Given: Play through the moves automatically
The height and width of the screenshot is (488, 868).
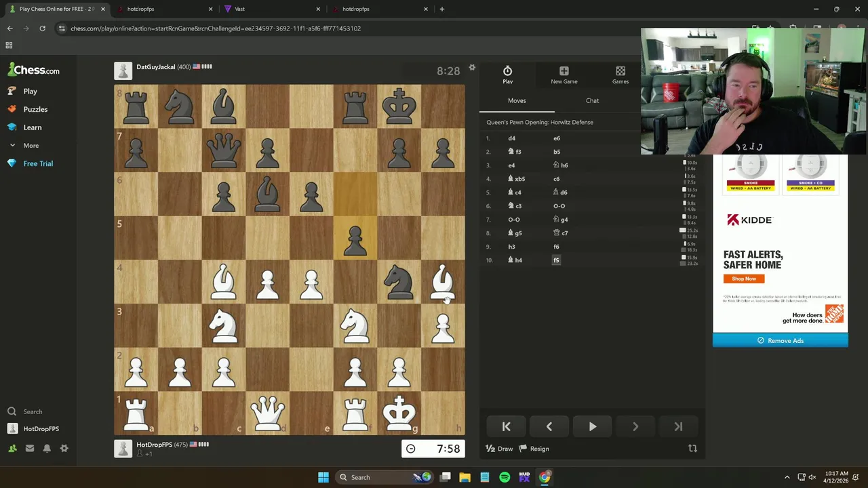Looking at the screenshot, I should tap(593, 426).
